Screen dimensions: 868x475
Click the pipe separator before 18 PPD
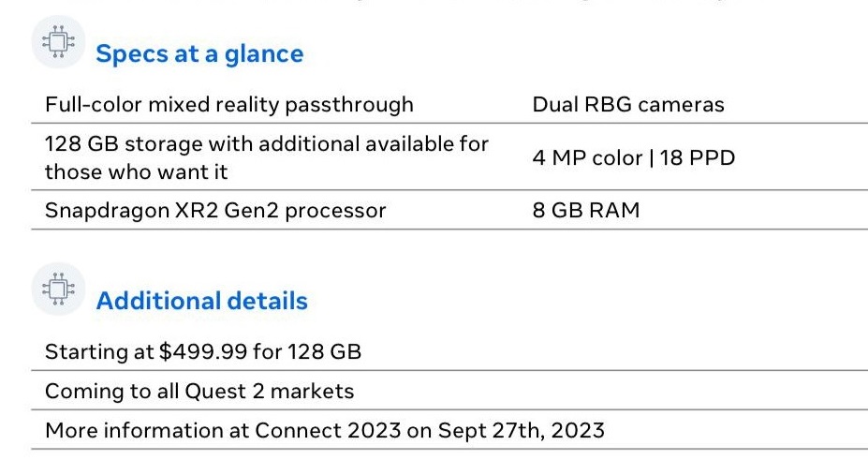click(652, 157)
